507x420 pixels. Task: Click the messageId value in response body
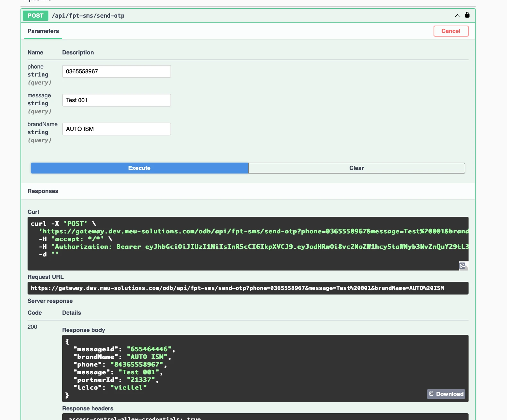click(149, 349)
